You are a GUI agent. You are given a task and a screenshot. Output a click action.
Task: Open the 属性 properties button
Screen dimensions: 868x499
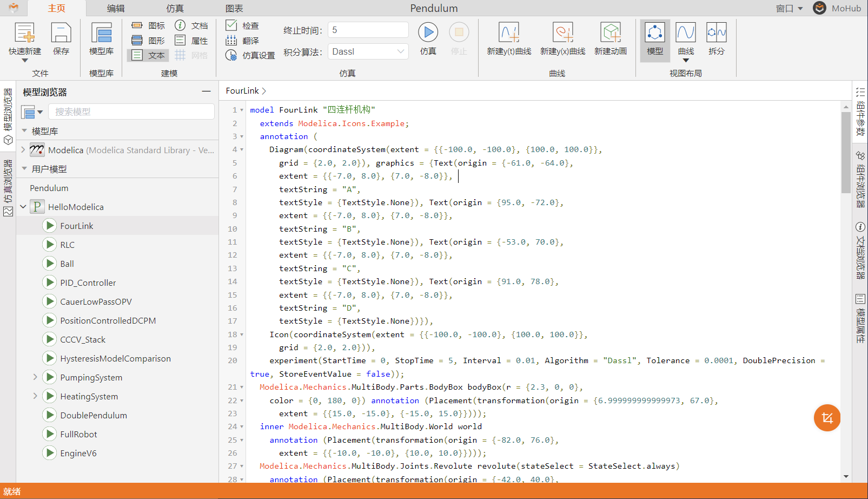[x=191, y=41]
